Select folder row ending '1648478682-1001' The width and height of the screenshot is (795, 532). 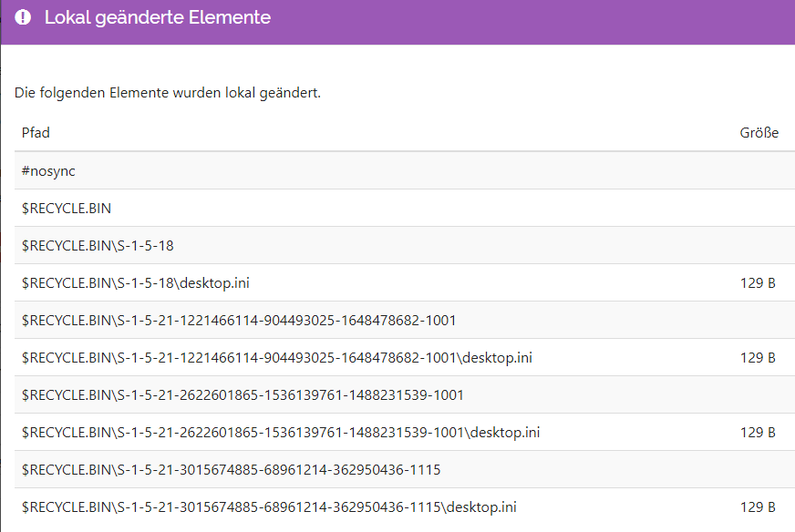[x=405, y=321]
